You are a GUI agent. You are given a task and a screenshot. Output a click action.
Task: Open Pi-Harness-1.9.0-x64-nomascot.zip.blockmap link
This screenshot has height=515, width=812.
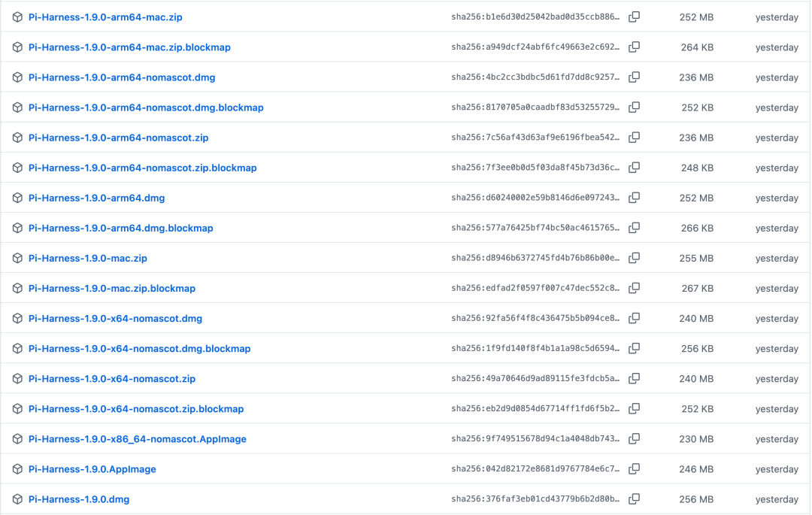pyautogui.click(x=135, y=409)
